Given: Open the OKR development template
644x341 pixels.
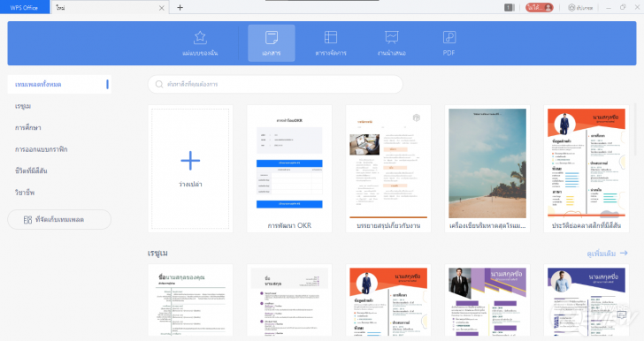Looking at the screenshot, I should click(x=289, y=169).
